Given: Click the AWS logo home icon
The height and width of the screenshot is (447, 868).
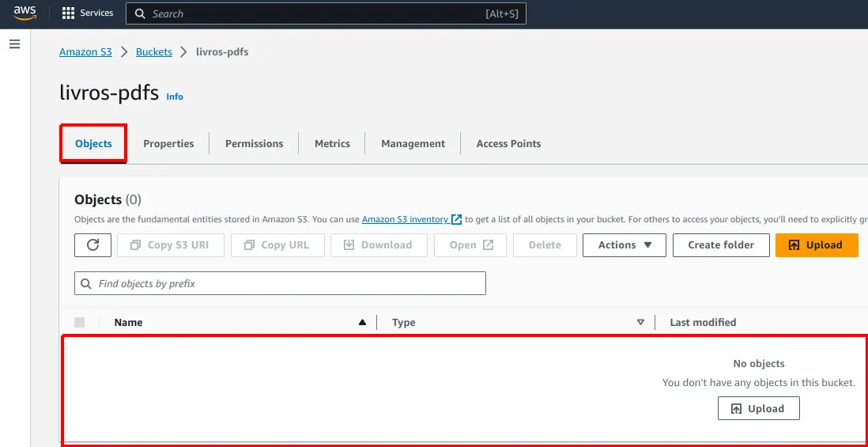Looking at the screenshot, I should pyautogui.click(x=25, y=13).
